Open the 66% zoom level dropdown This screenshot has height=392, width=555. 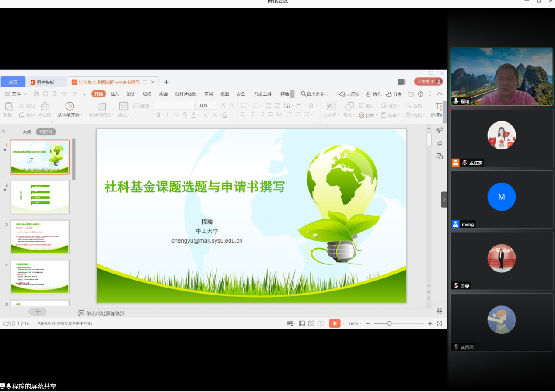pos(355,323)
